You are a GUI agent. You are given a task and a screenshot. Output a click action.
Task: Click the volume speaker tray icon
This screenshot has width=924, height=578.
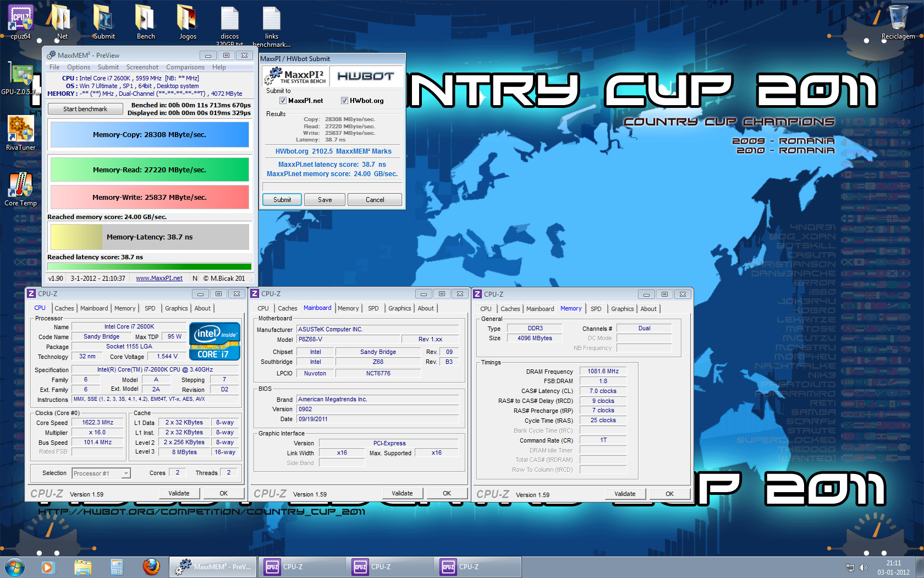pos(864,568)
